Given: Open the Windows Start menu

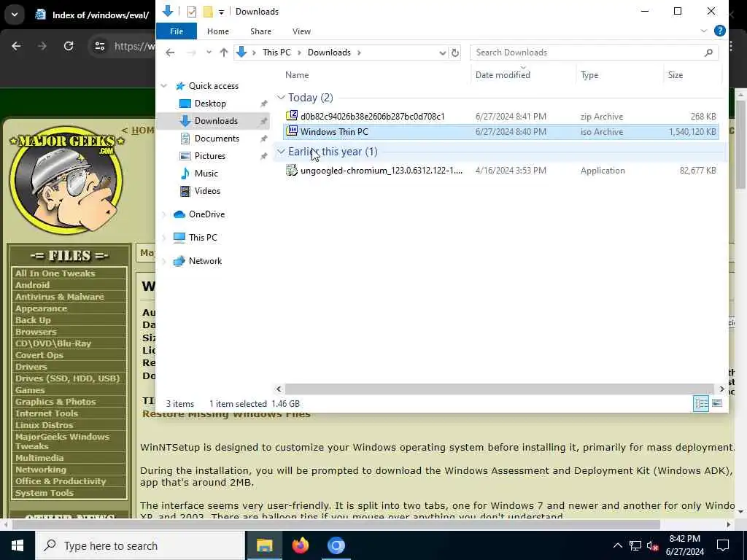Looking at the screenshot, I should point(18,545).
